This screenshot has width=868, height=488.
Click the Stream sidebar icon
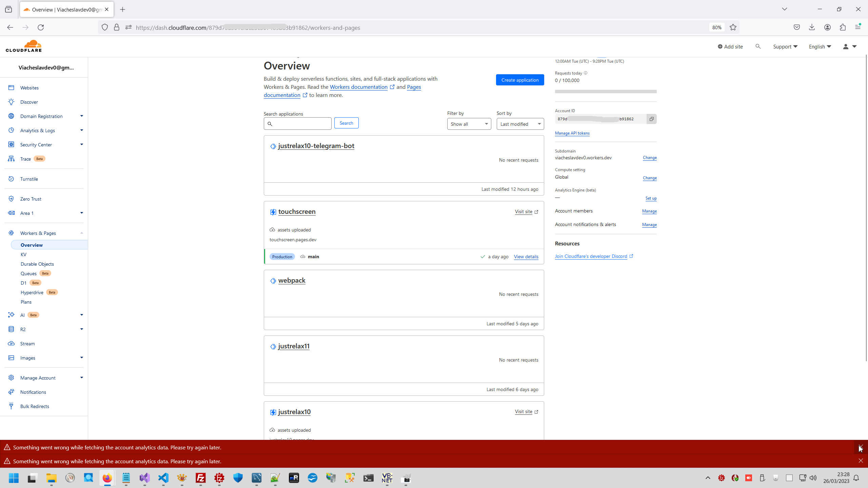coord(11,343)
